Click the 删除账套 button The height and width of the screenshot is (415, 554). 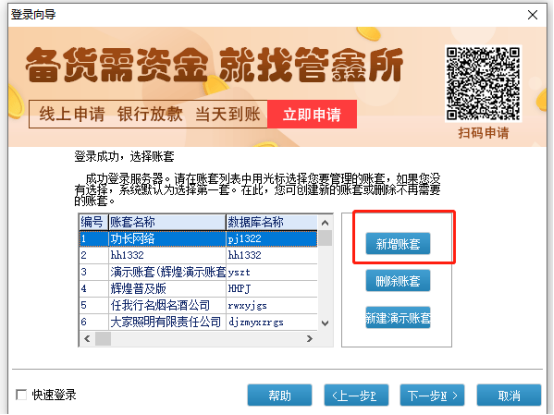coord(398,281)
